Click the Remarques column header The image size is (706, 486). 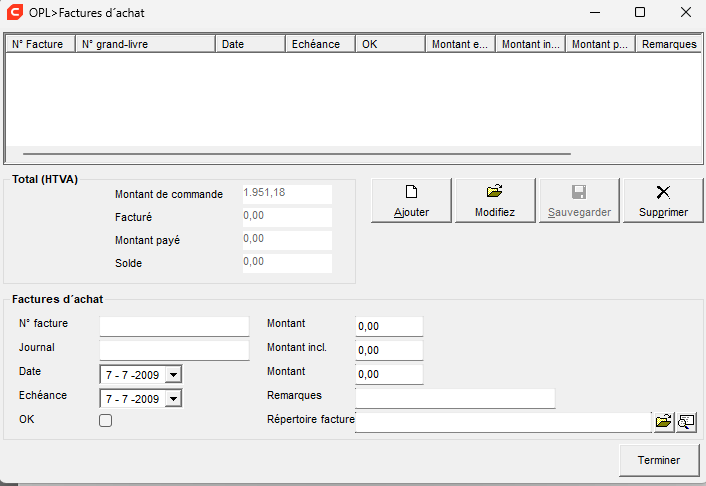(669, 44)
